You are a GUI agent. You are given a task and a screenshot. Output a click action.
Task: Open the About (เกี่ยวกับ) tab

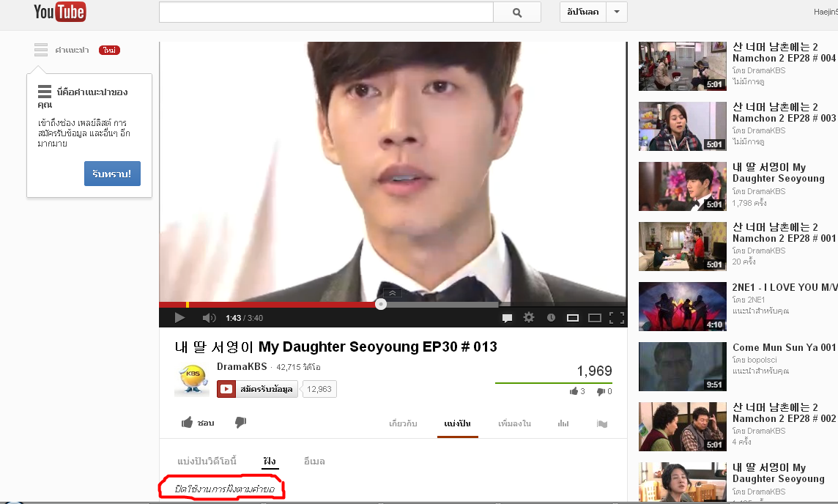[403, 424]
